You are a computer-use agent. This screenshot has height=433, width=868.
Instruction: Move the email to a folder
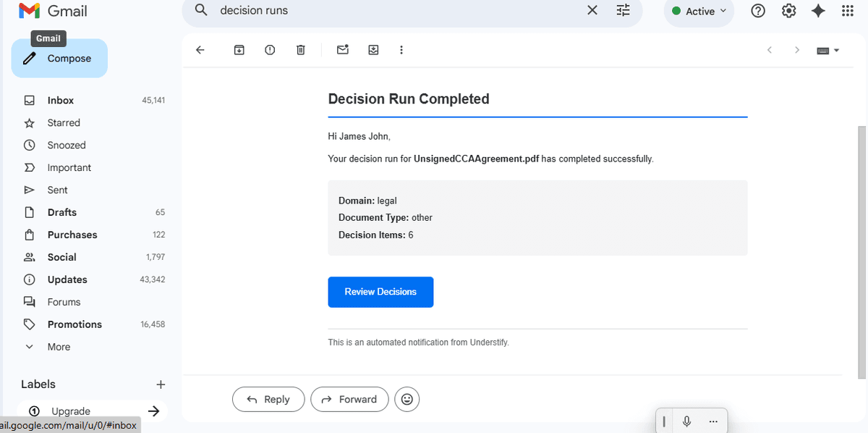pyautogui.click(x=373, y=49)
